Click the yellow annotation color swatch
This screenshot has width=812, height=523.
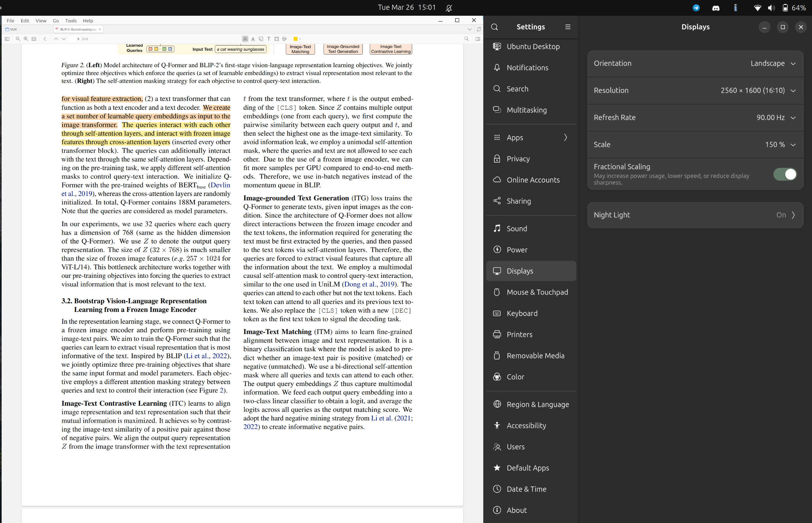tap(295, 39)
